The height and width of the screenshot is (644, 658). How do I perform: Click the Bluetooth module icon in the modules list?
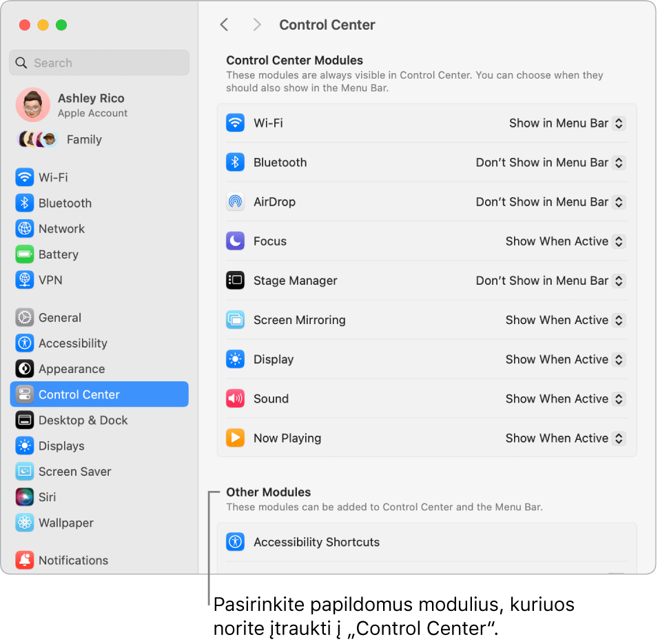point(235,163)
